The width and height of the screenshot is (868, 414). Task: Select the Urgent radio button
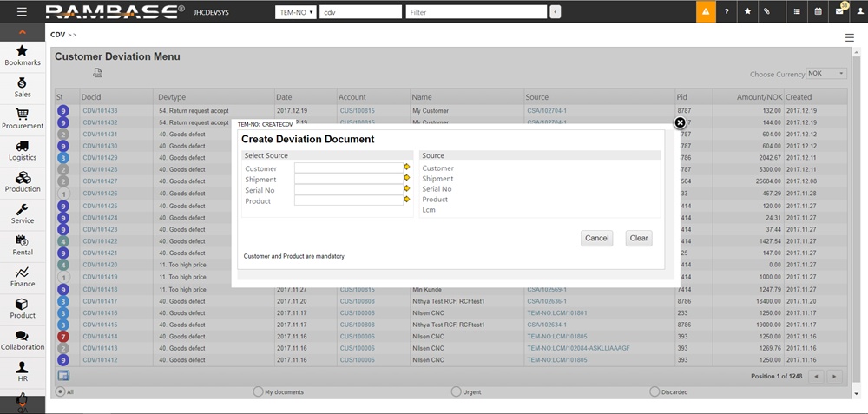456,391
